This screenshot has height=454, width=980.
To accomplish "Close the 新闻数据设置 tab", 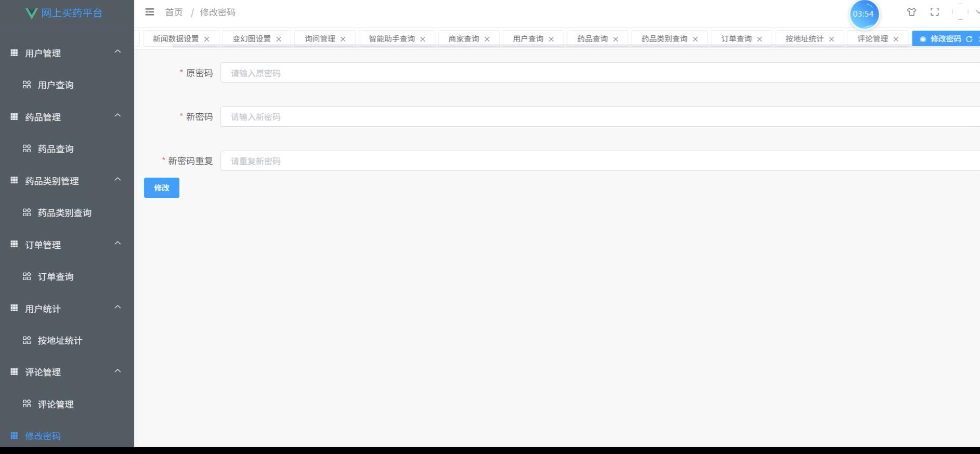I will 207,39.
